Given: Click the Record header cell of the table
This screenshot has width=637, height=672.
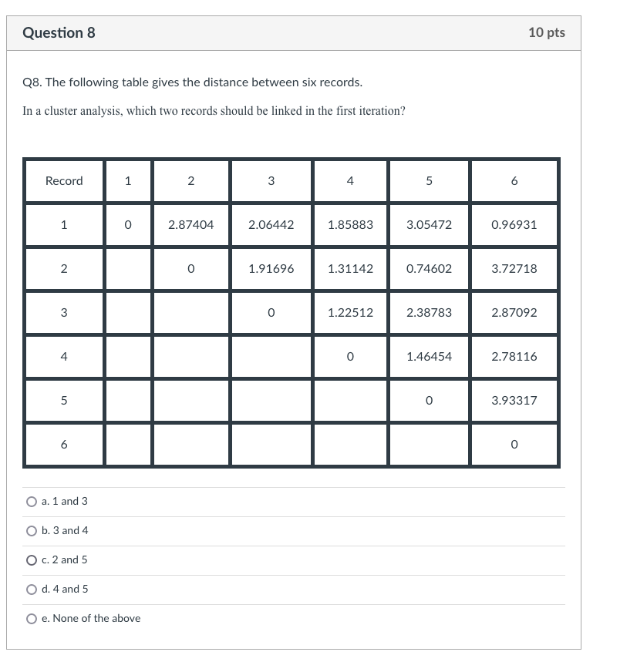Looking at the screenshot, I should click(x=62, y=180).
